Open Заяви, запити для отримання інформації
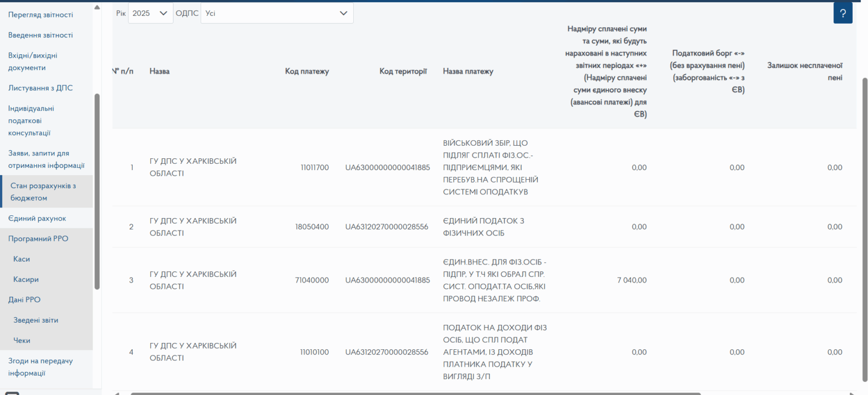 tap(46, 159)
